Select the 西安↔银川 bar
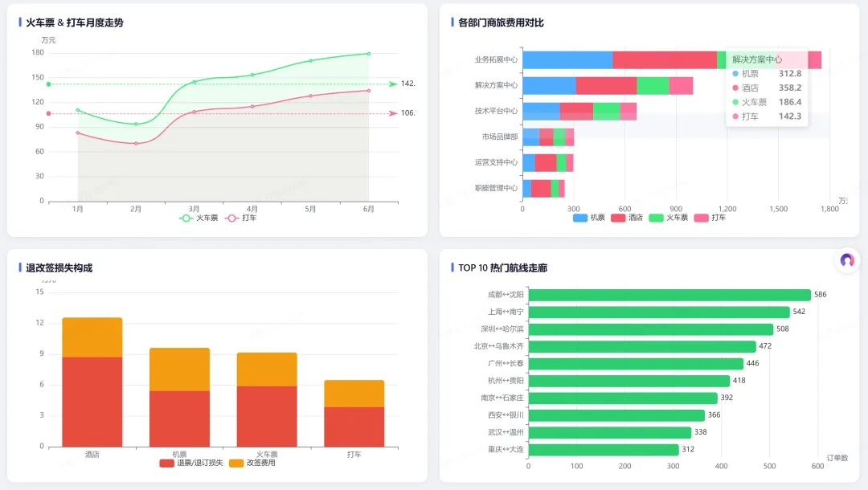Screen dimensions: 868x490 (616, 414)
